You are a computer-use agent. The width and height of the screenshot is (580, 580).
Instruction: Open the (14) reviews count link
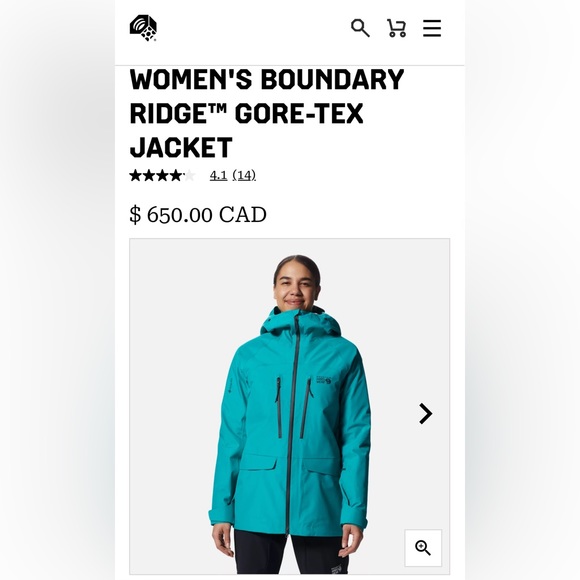click(x=244, y=175)
